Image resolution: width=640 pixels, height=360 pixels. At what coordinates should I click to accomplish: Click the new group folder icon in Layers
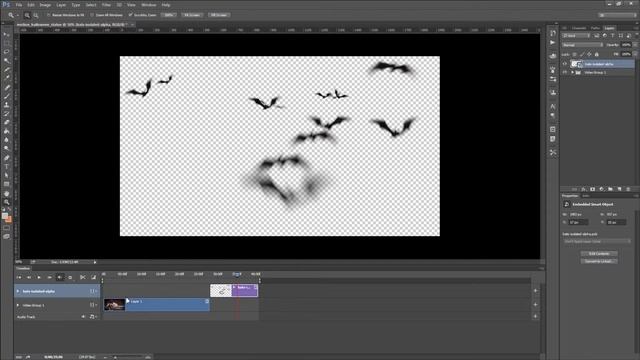(x=610, y=189)
